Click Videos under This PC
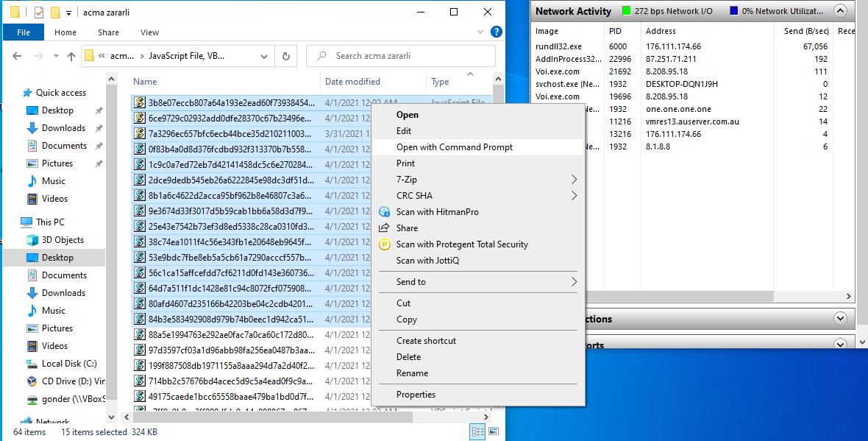This screenshot has height=441, width=868. [55, 346]
